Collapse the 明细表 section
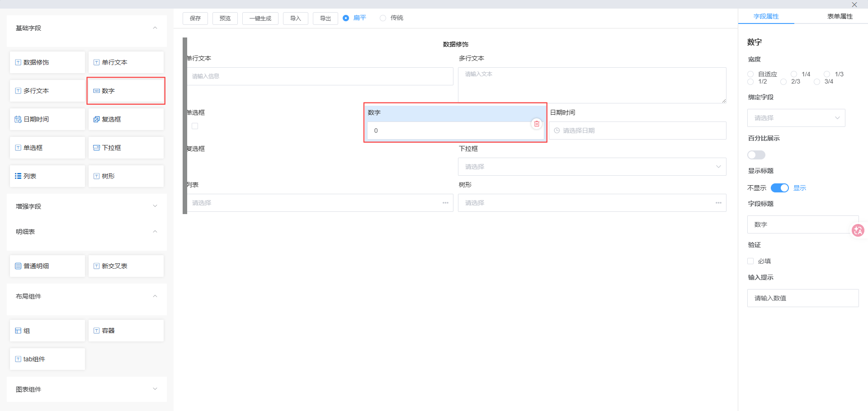Screen dimensions: 868x411 coord(155,232)
